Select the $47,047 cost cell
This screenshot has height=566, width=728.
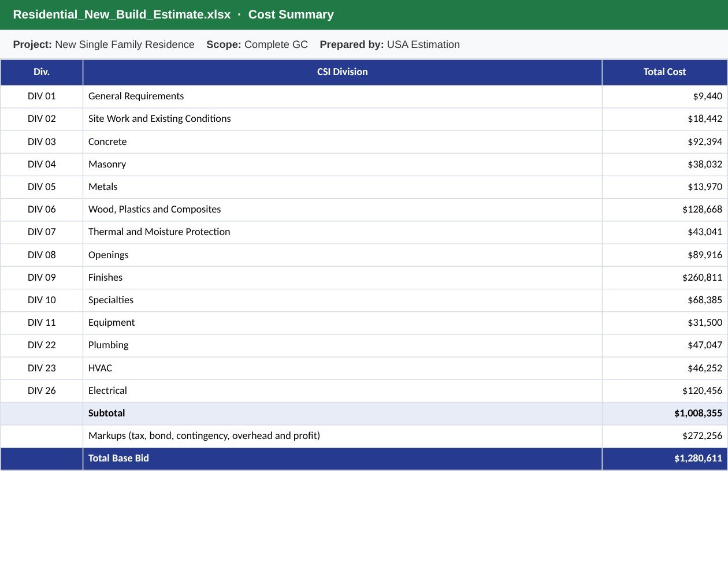[664, 345]
